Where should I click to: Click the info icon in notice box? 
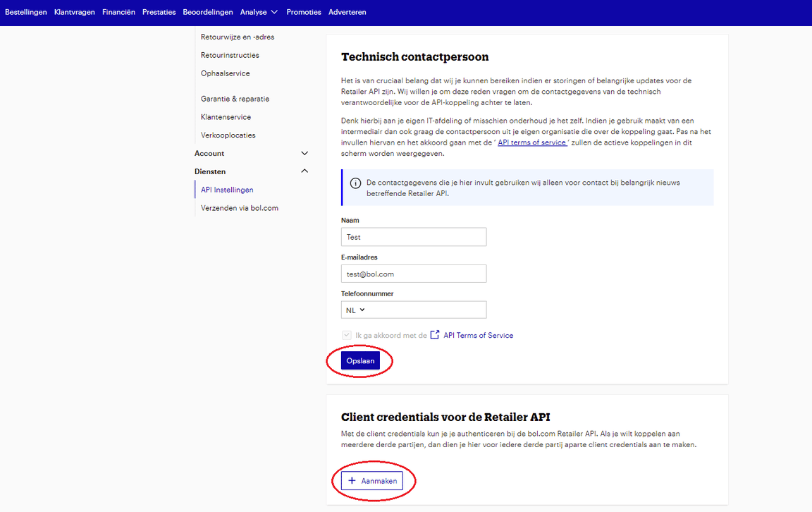355,183
